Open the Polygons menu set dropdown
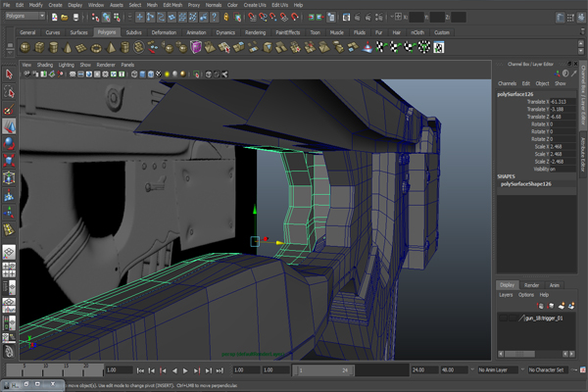Screen dimensions: 588x392 pyautogui.click(x=25, y=16)
